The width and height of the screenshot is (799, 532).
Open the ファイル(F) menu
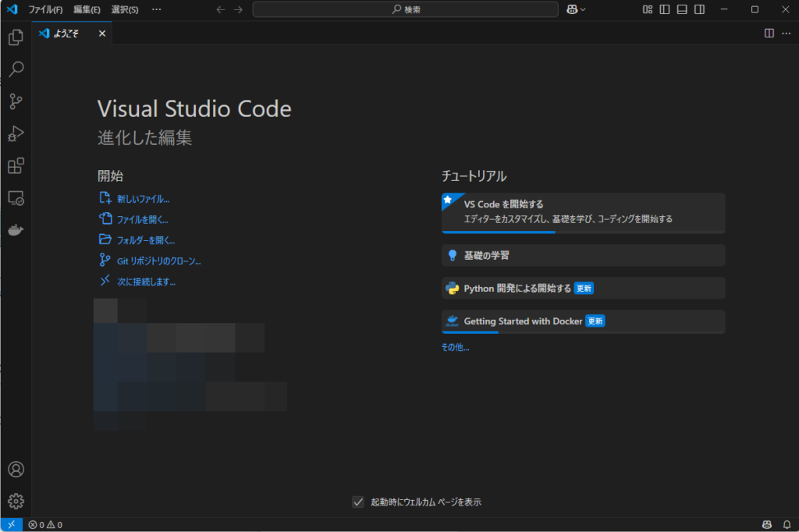click(45, 9)
